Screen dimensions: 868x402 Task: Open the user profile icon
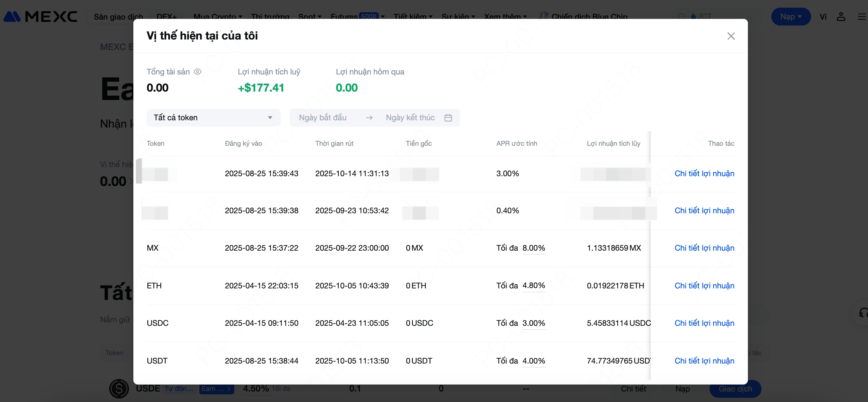coord(841,16)
